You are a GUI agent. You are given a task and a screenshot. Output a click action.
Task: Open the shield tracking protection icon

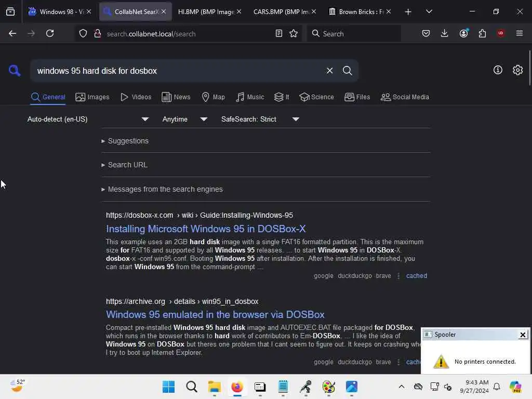click(x=83, y=34)
